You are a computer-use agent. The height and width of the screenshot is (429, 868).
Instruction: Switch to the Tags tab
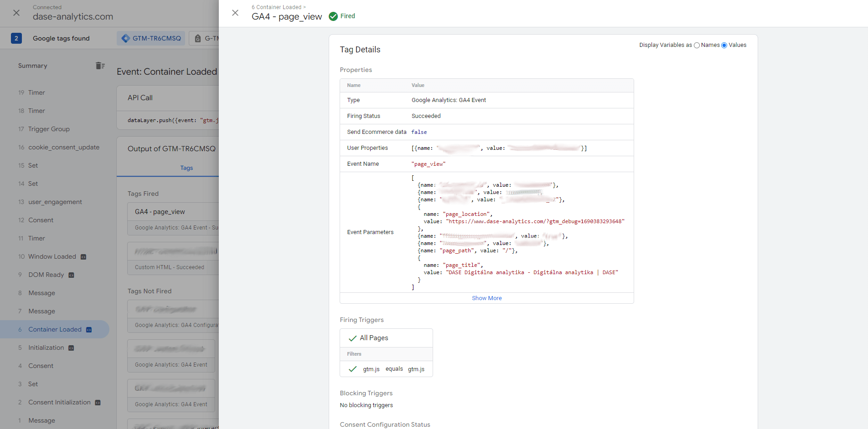coord(186,168)
